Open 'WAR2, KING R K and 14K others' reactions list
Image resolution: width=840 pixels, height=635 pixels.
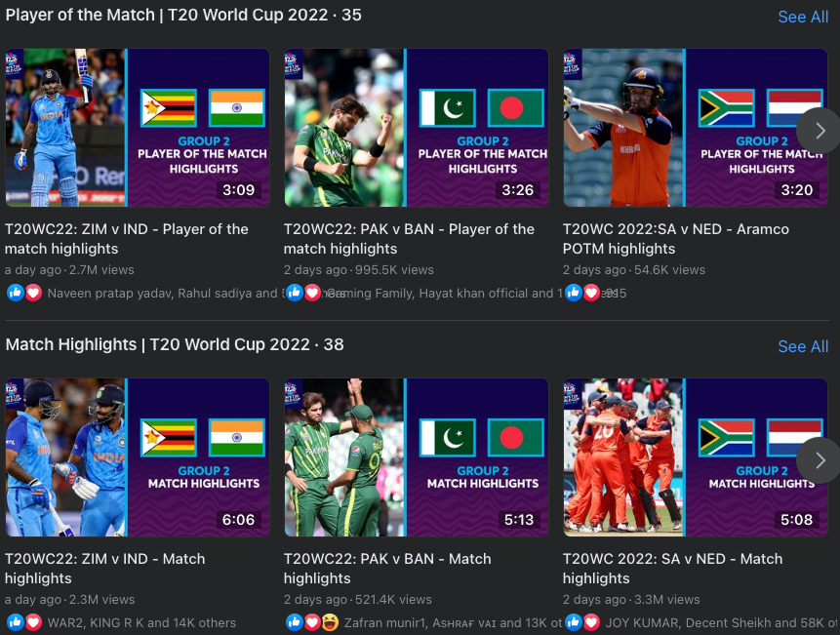(x=141, y=622)
